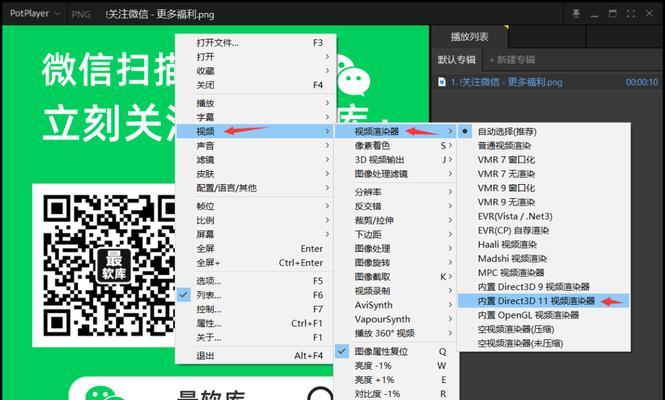Open the 视频 menu entry
The width and height of the screenshot is (665, 400).
256,131
